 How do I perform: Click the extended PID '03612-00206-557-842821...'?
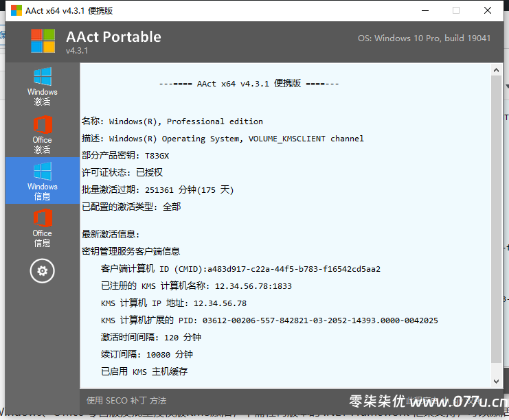[320, 320]
